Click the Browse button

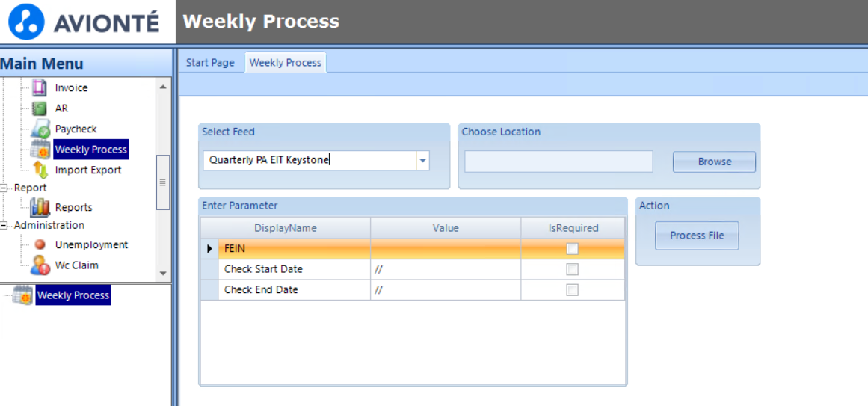714,162
